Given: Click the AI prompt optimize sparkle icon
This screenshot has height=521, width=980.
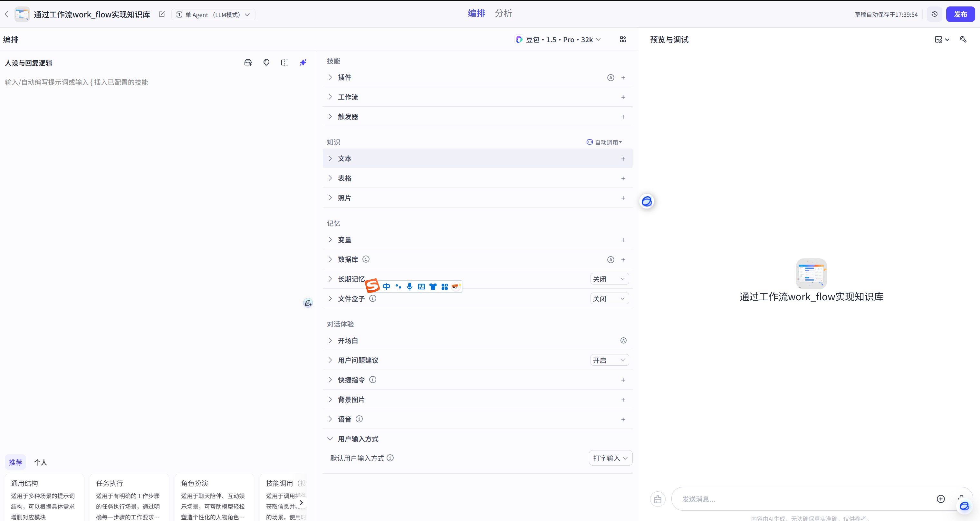Looking at the screenshot, I should (303, 63).
